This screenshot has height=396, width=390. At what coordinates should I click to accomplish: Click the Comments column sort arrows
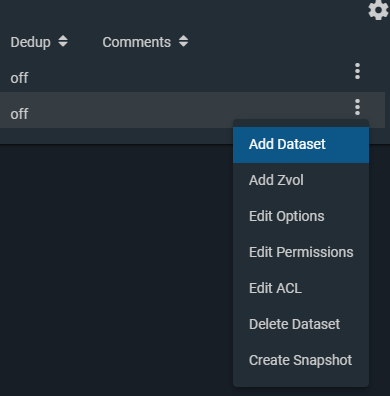pyautogui.click(x=183, y=42)
